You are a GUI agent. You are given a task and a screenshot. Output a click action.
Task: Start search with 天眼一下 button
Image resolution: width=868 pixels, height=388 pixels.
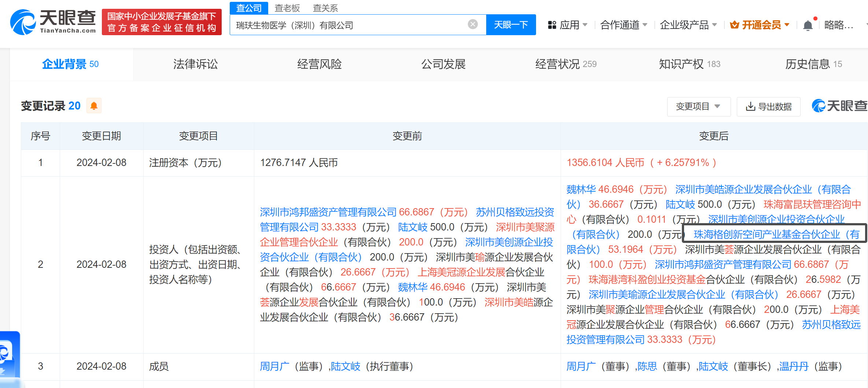511,25
